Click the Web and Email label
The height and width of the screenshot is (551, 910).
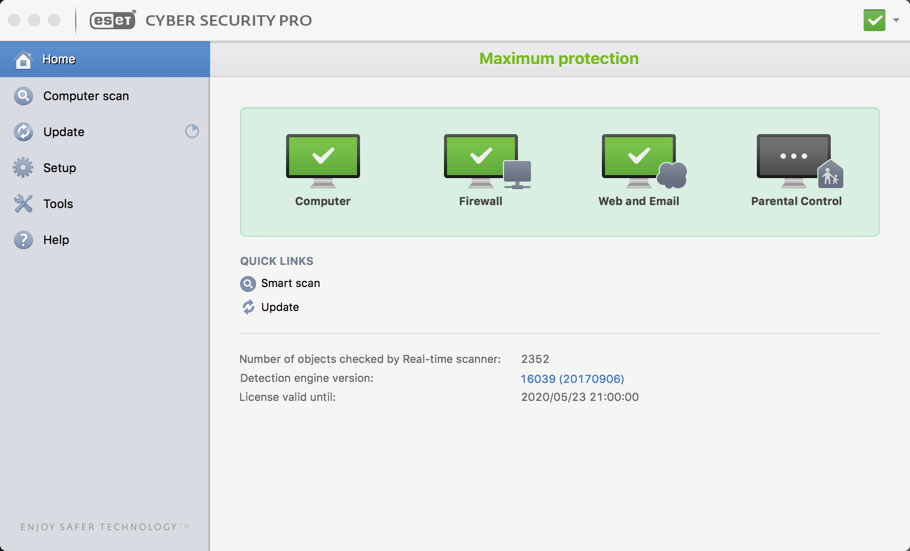(638, 201)
